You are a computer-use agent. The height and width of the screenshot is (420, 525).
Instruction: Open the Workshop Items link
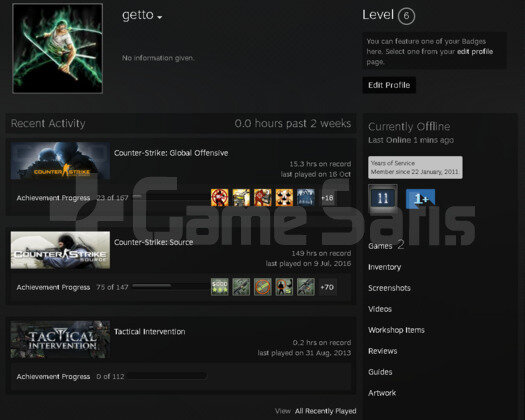coord(396,330)
